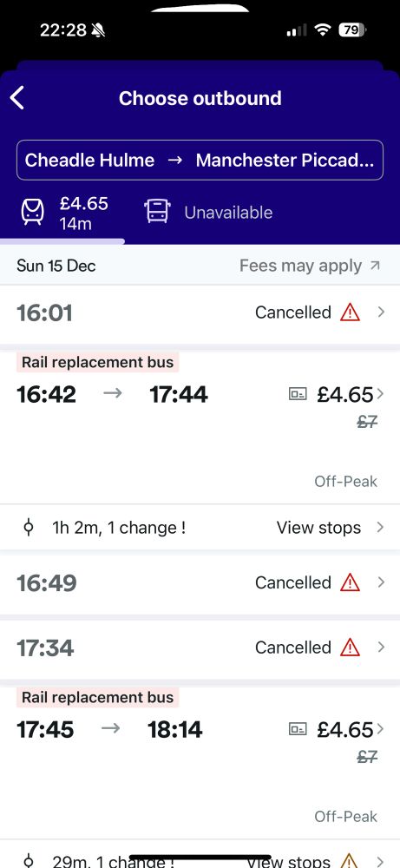Select the bus travel mode icon
This screenshot has height=868, width=400.
pos(157,212)
